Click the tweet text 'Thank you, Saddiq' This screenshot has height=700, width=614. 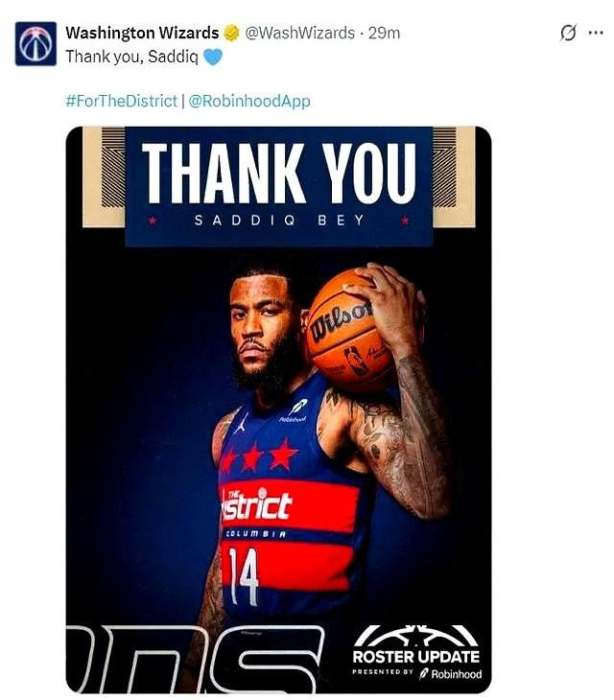coord(131,57)
